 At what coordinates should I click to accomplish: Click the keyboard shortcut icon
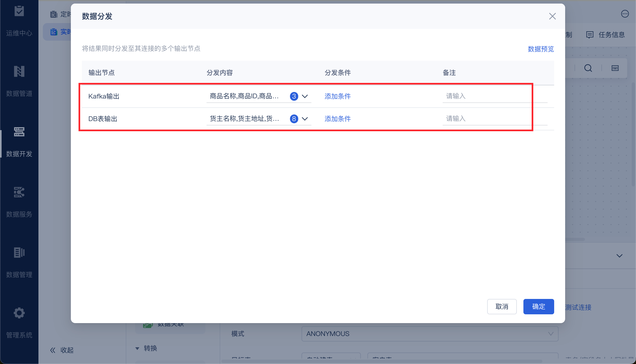615,68
